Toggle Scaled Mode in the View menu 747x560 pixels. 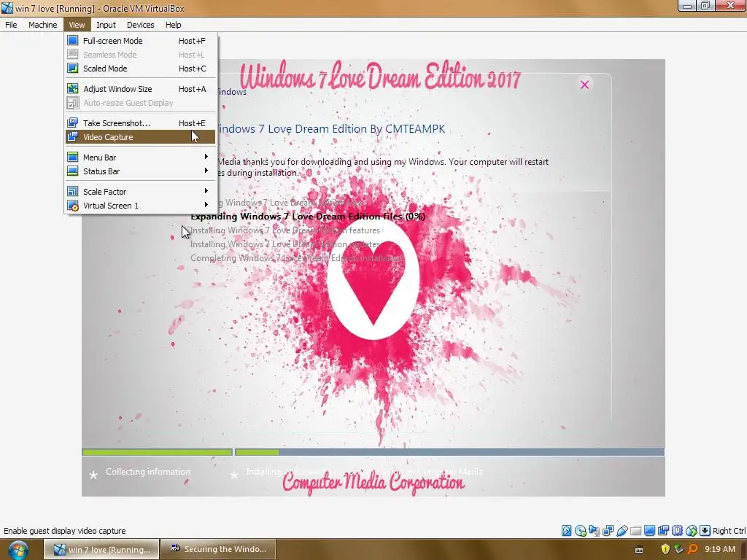pos(141,69)
